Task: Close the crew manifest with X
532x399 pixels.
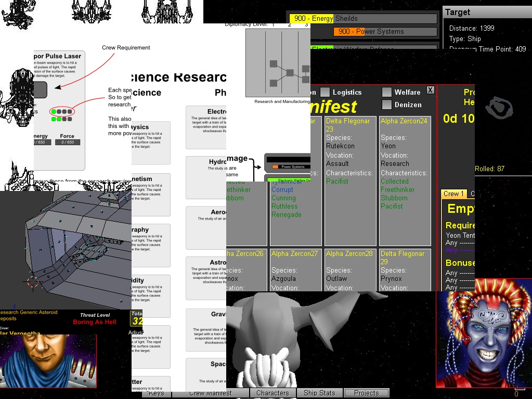Action: point(430,90)
